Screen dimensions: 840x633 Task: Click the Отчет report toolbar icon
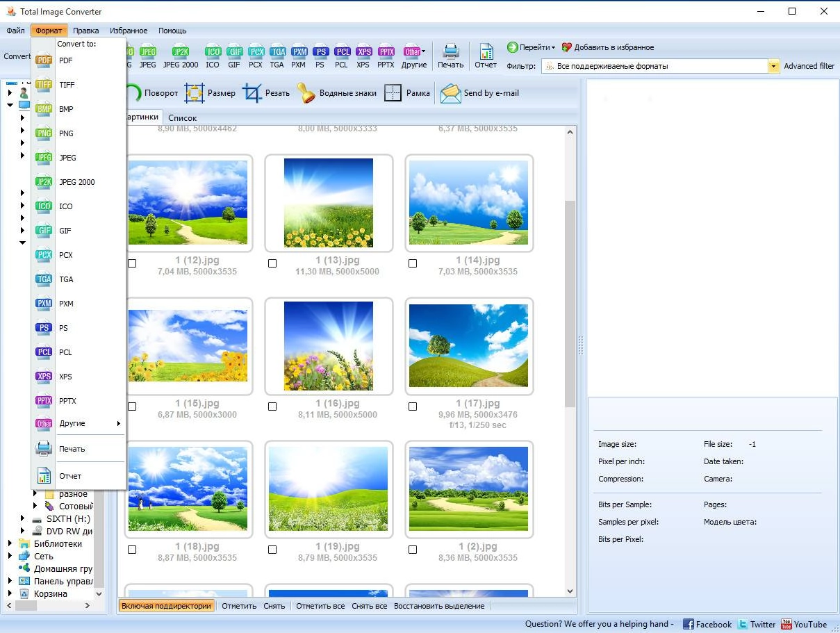pyautogui.click(x=486, y=57)
